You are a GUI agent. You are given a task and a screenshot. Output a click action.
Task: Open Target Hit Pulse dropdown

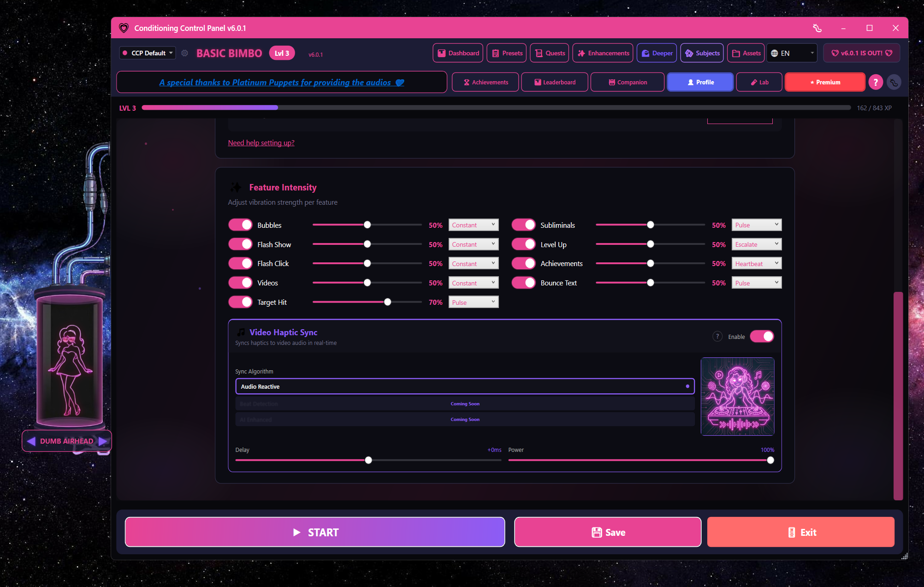pyautogui.click(x=474, y=302)
